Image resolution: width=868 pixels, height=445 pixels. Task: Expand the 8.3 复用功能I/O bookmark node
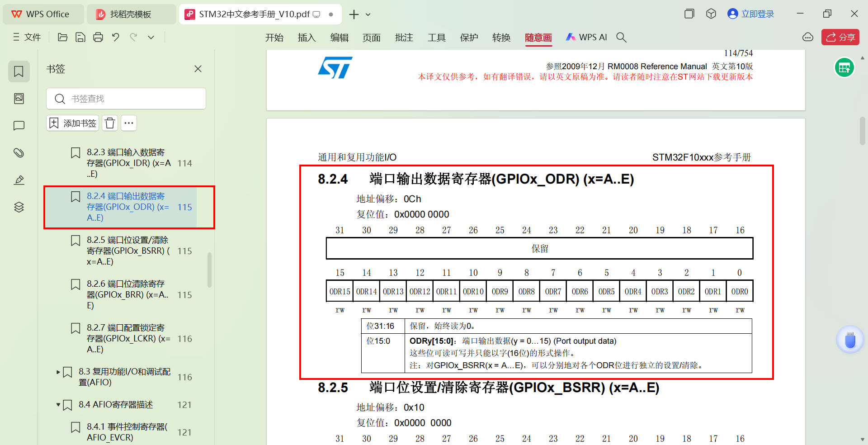[x=58, y=372]
